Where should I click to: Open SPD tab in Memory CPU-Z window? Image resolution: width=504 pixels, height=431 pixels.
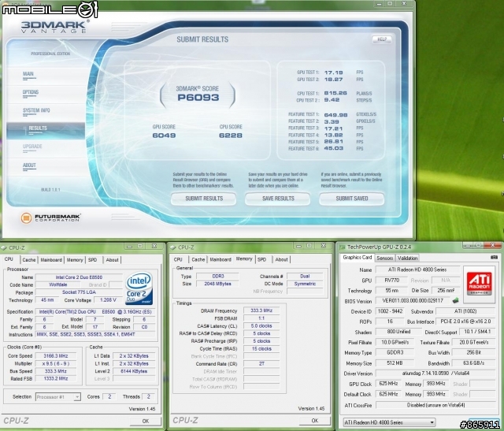262,259
